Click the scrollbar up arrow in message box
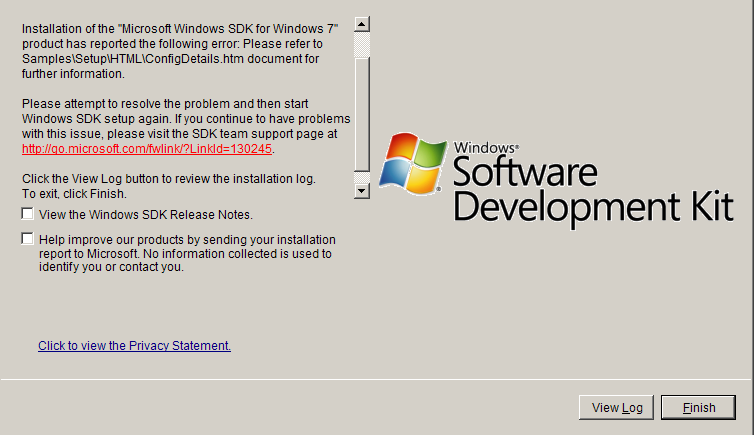The image size is (754, 435). pos(362,24)
